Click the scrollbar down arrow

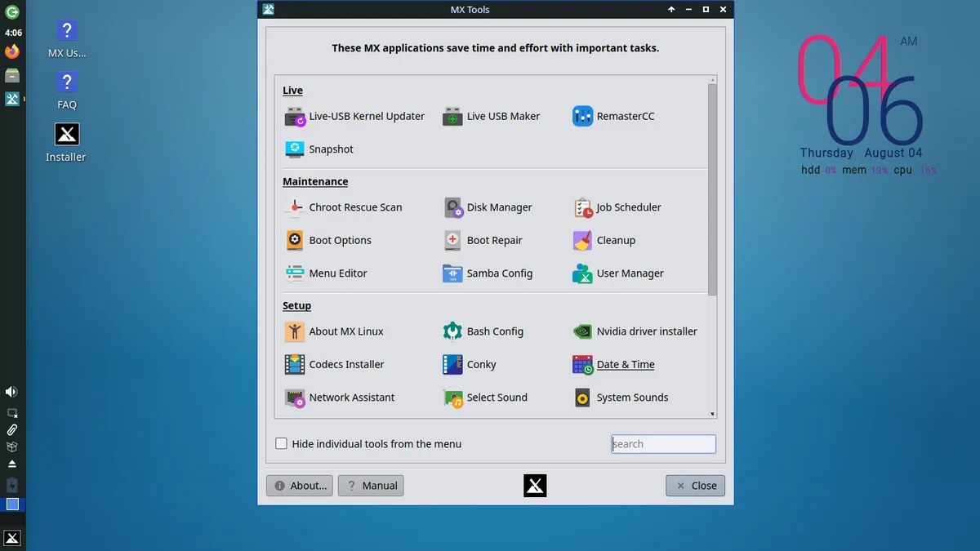tap(713, 414)
